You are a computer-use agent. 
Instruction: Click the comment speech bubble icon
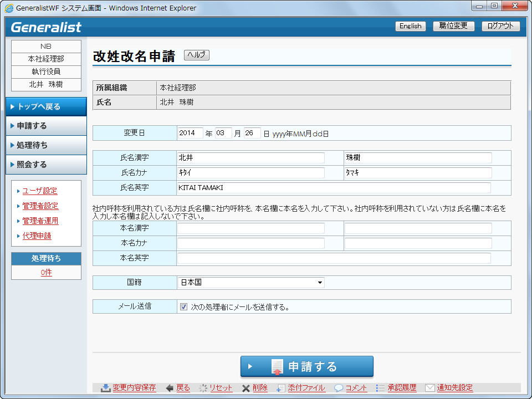click(x=339, y=388)
